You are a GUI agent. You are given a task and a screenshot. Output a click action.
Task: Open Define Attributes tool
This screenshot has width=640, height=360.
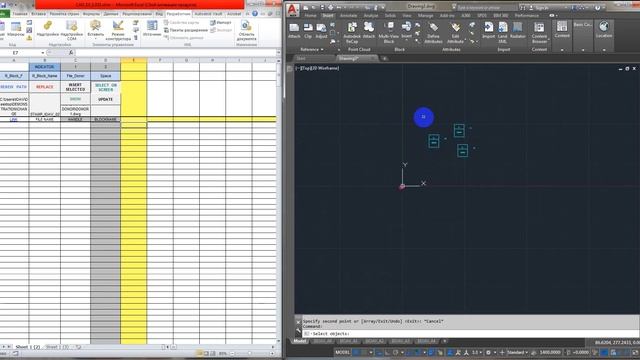coord(433,33)
